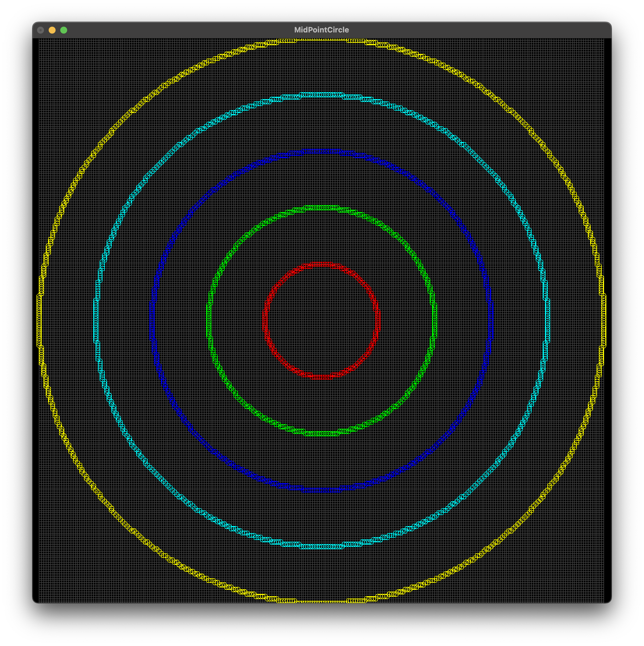Click the rightmost edge of green circle
The image size is (644, 646).
[x=434, y=321]
